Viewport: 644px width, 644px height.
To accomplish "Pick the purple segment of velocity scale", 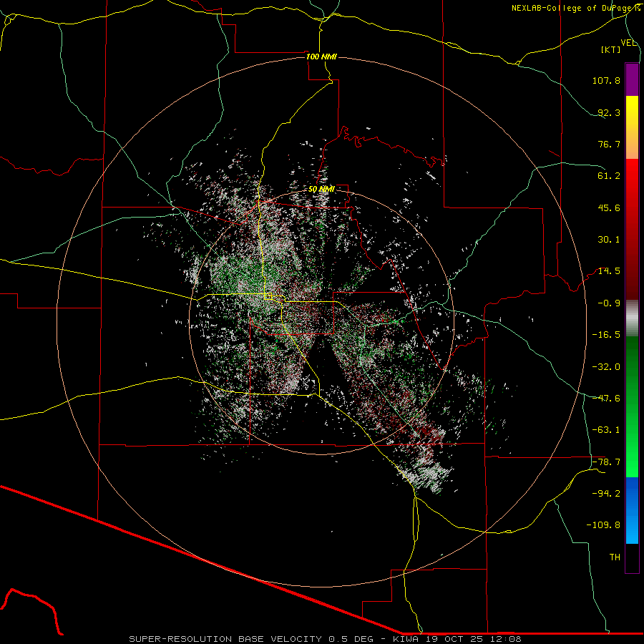I will (x=632, y=79).
